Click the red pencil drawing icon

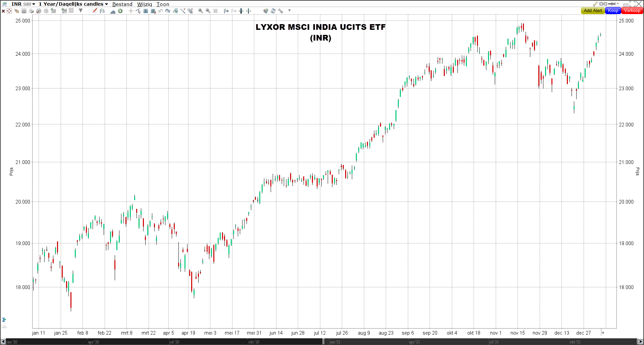click(x=95, y=11)
